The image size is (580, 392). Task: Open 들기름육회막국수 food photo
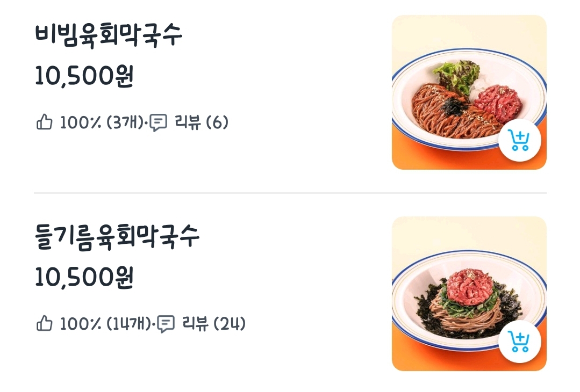click(x=469, y=294)
